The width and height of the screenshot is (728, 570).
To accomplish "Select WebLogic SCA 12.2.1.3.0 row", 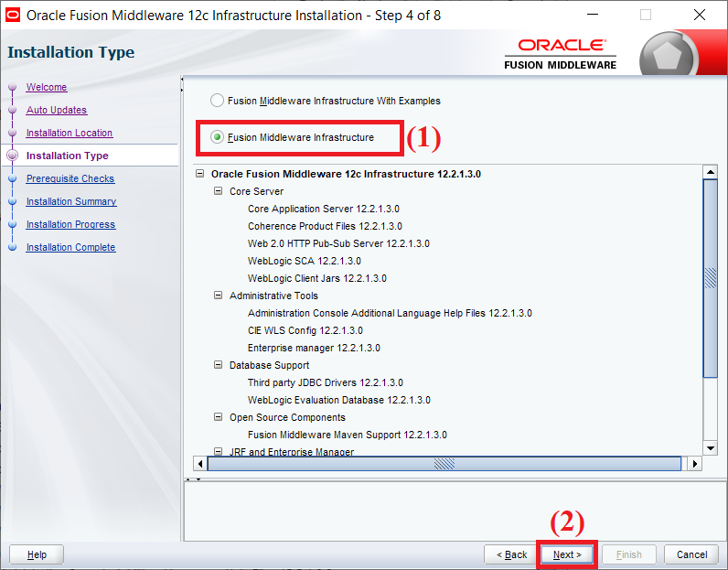I will click(305, 261).
